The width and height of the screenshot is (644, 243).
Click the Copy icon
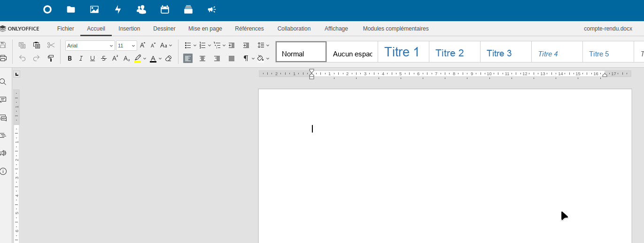coord(22,46)
